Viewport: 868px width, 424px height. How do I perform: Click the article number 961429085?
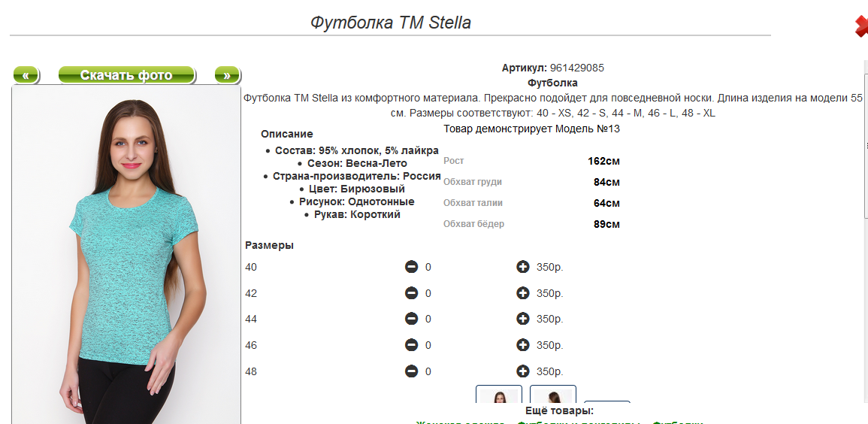(x=577, y=68)
